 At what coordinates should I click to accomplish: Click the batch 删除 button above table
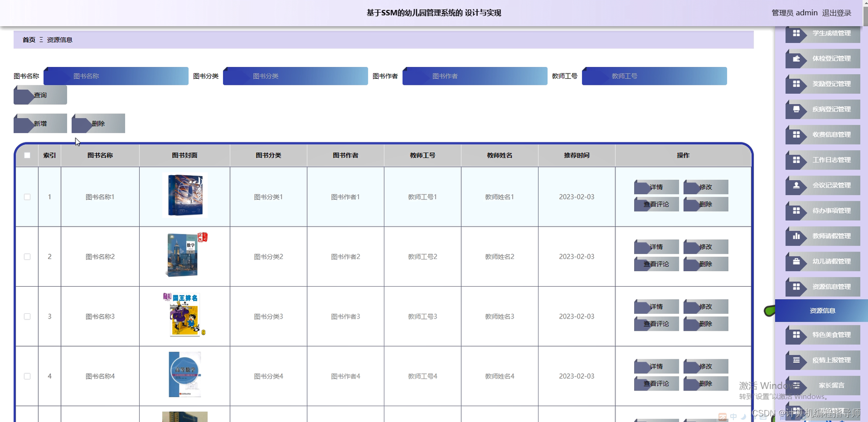click(x=98, y=124)
